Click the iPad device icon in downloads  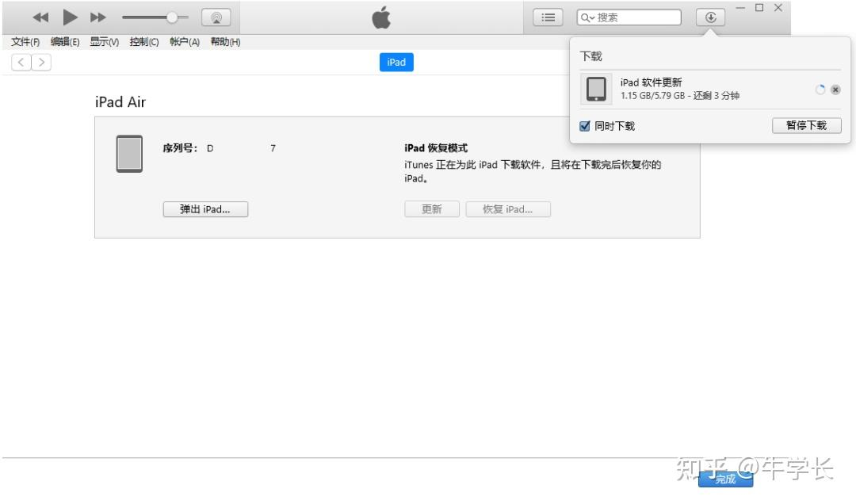[x=596, y=89]
